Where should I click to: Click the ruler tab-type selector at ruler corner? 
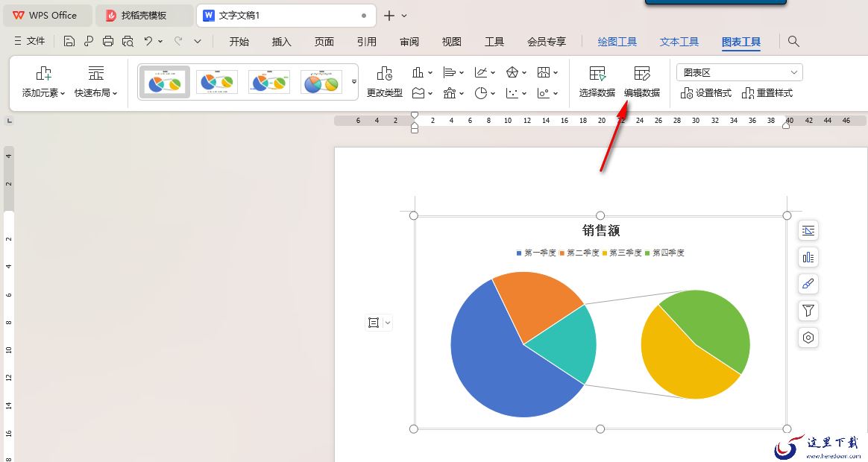9,121
